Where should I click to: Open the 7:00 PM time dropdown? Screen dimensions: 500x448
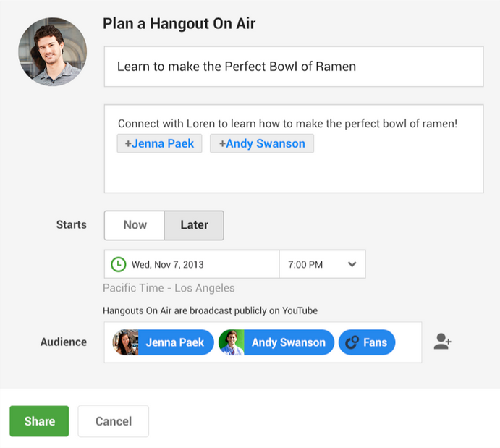tap(323, 264)
